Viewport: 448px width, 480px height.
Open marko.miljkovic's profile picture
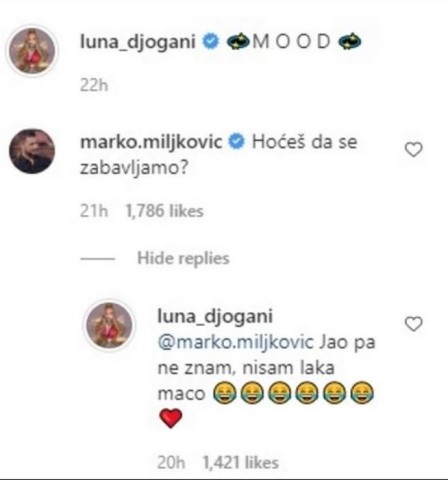click(32, 151)
